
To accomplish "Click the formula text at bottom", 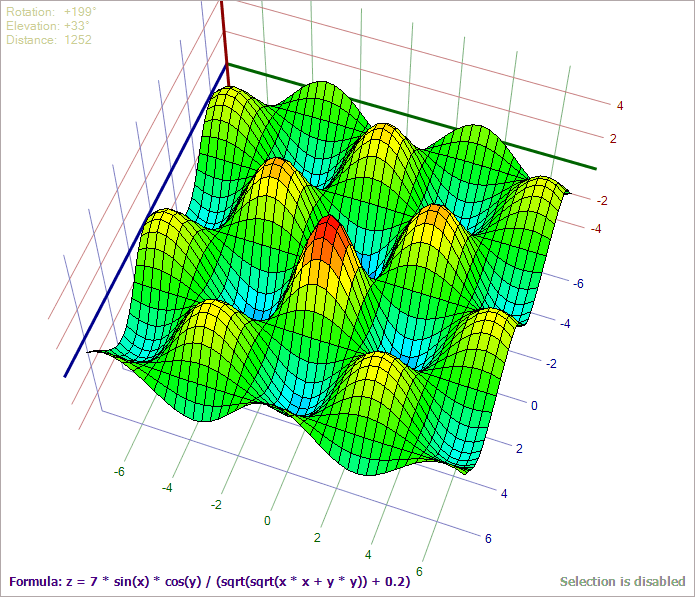I will coord(210,581).
